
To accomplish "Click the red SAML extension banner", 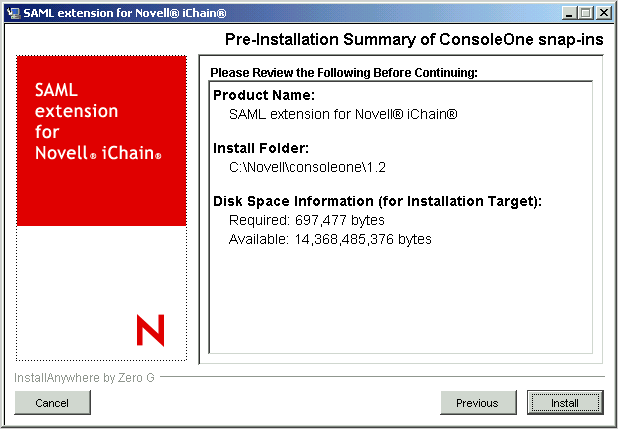I will pyautogui.click(x=101, y=140).
